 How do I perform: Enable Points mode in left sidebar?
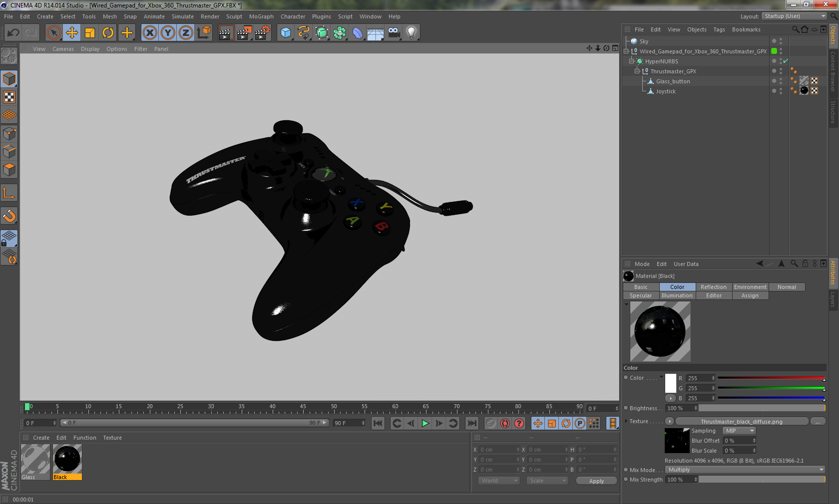click(x=9, y=134)
